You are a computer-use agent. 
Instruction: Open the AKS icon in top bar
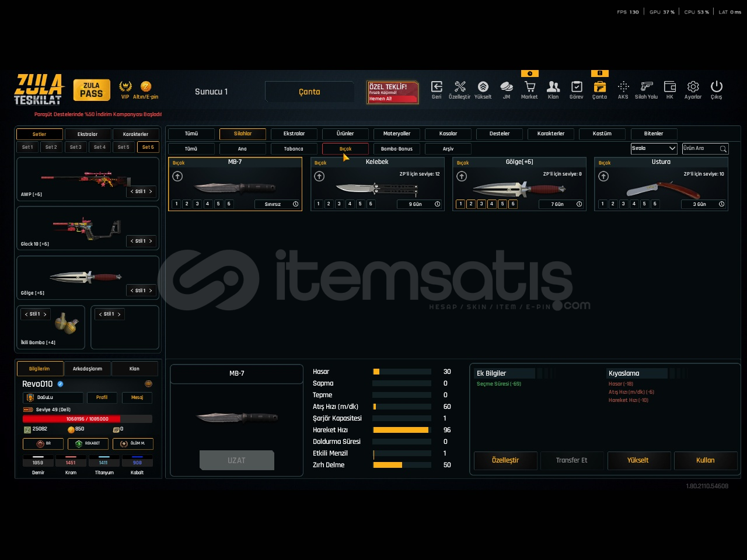point(623,87)
